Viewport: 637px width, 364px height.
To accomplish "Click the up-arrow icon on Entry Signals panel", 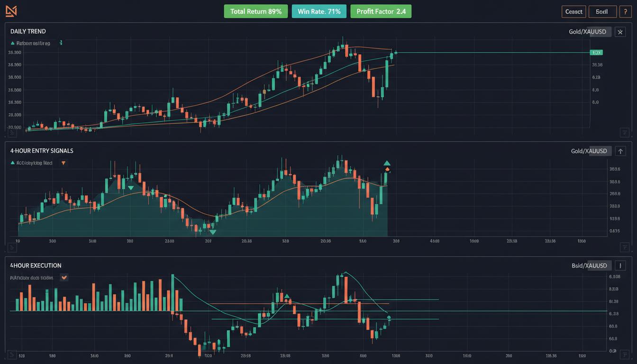I will (620, 151).
